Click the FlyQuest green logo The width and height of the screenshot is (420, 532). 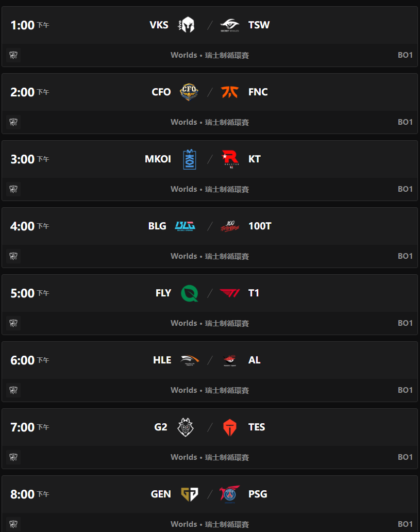point(189,293)
